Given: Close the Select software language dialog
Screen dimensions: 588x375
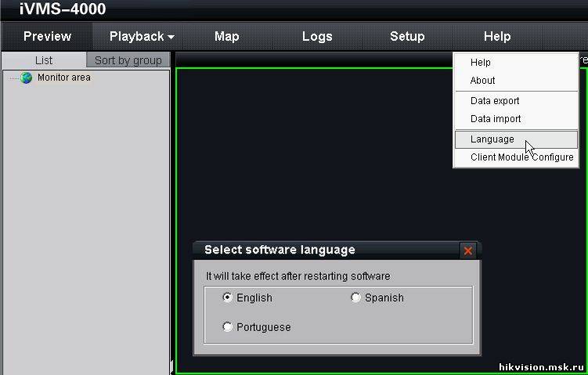Looking at the screenshot, I should (x=467, y=251).
